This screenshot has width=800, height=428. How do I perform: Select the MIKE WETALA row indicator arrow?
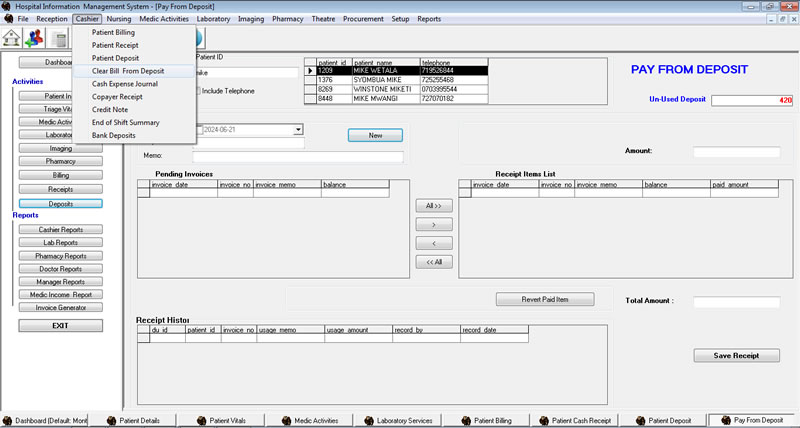coord(310,71)
